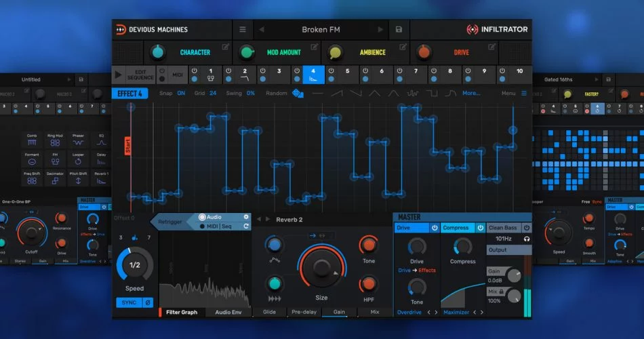Image resolution: width=644 pixels, height=339 pixels.
Task: Go to the previous preset
Action: (262, 30)
